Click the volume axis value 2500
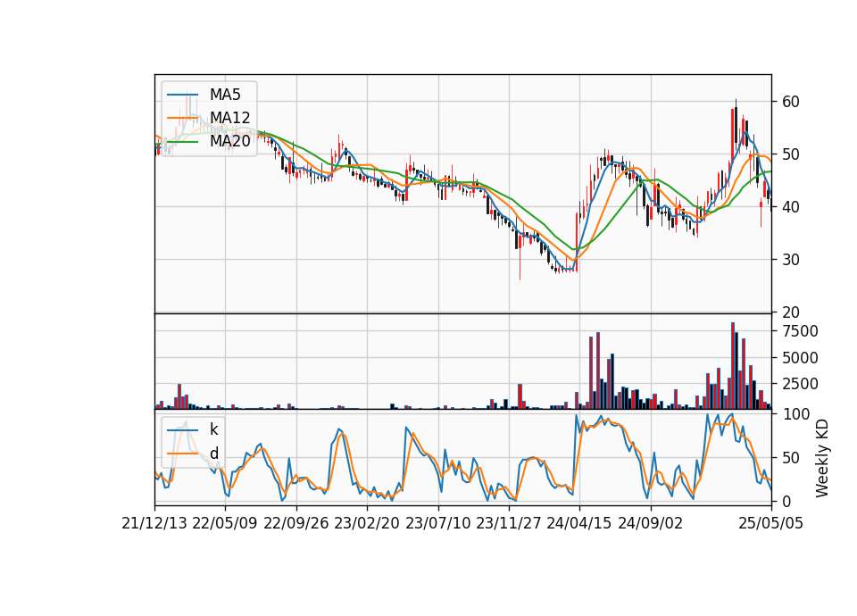 pos(800,384)
